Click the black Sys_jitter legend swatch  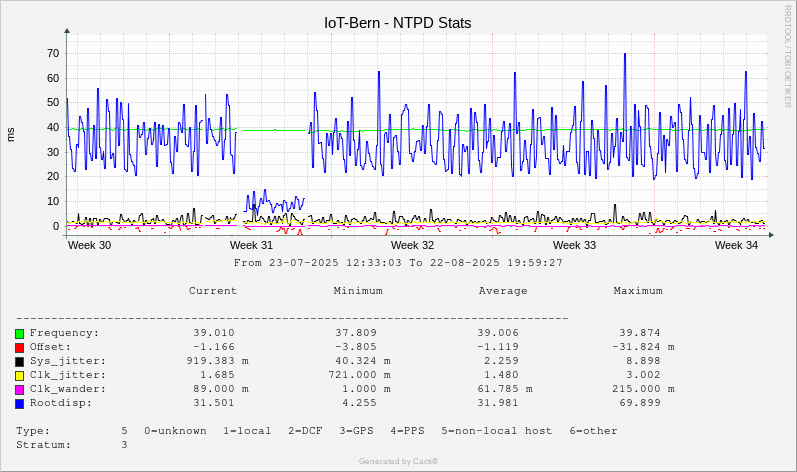[x=19, y=362]
